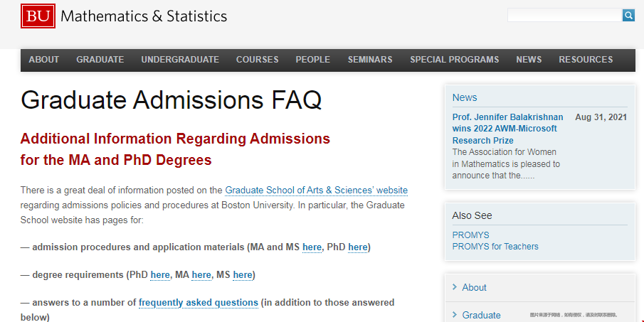
Task: Open the ABOUT navigation menu
Action: (x=44, y=60)
